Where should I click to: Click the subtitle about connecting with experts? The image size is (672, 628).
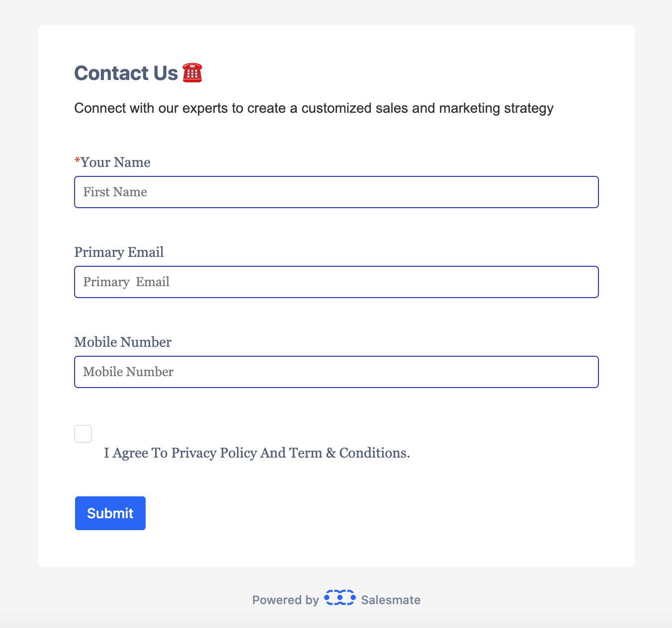coord(314,108)
